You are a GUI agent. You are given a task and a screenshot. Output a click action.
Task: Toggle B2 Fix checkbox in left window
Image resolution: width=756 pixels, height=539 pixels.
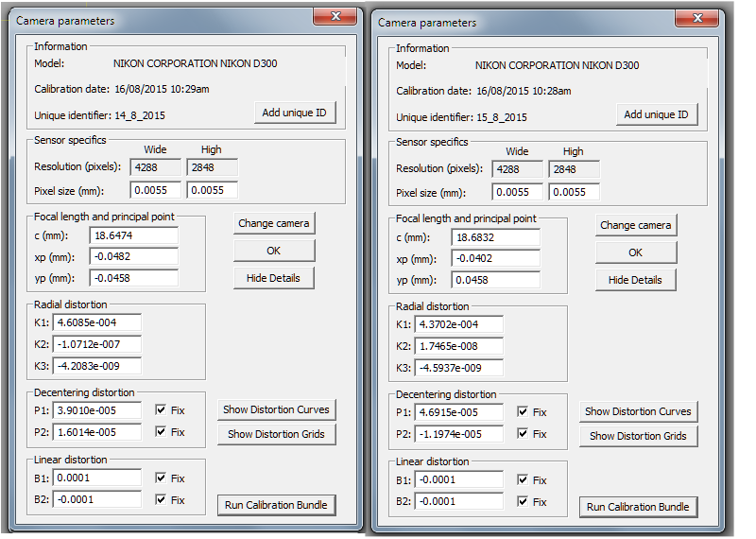[161, 500]
